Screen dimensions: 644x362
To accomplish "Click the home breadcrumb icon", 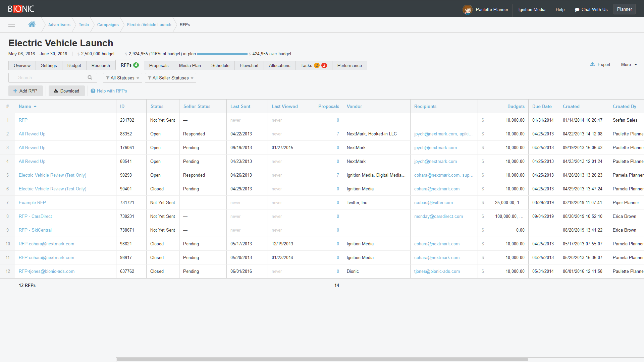I will pyautogui.click(x=32, y=24).
